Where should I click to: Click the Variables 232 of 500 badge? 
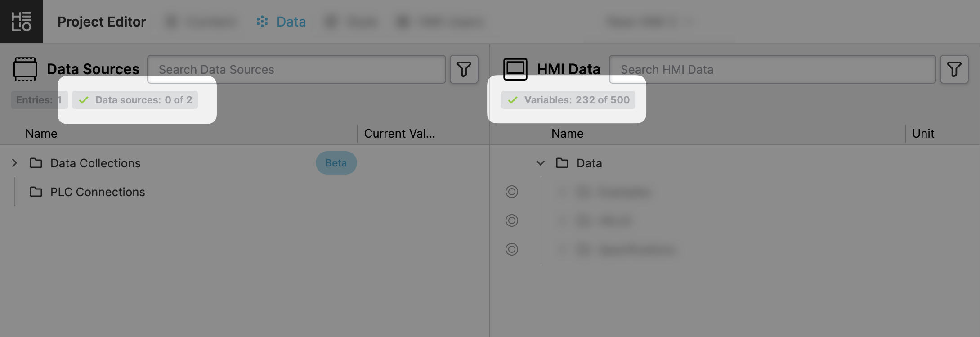click(568, 100)
